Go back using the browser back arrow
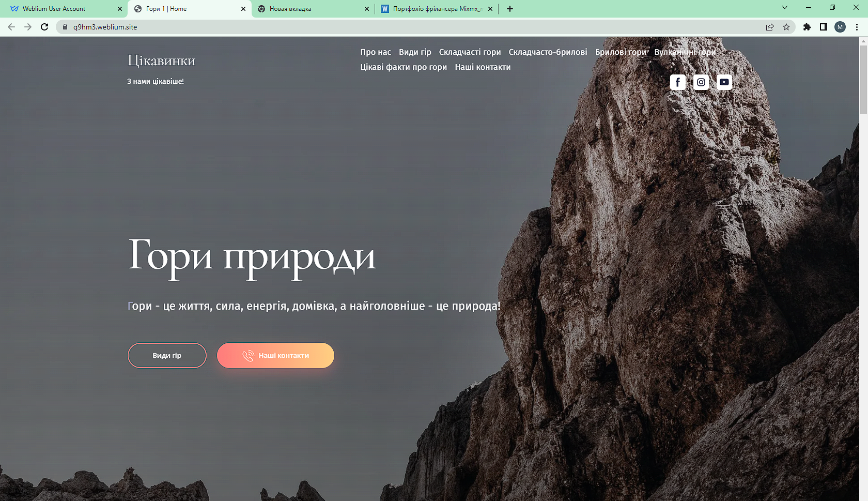 click(x=11, y=27)
